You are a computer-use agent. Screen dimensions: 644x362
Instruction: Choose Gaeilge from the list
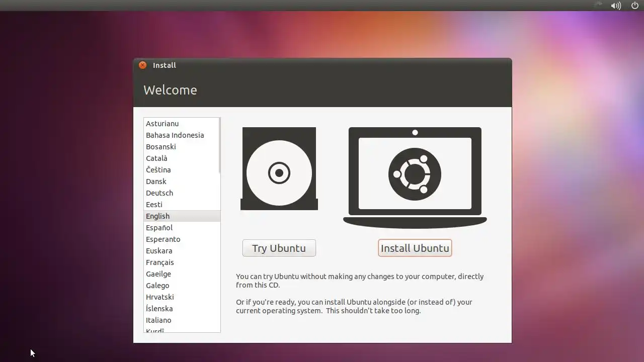(181, 274)
